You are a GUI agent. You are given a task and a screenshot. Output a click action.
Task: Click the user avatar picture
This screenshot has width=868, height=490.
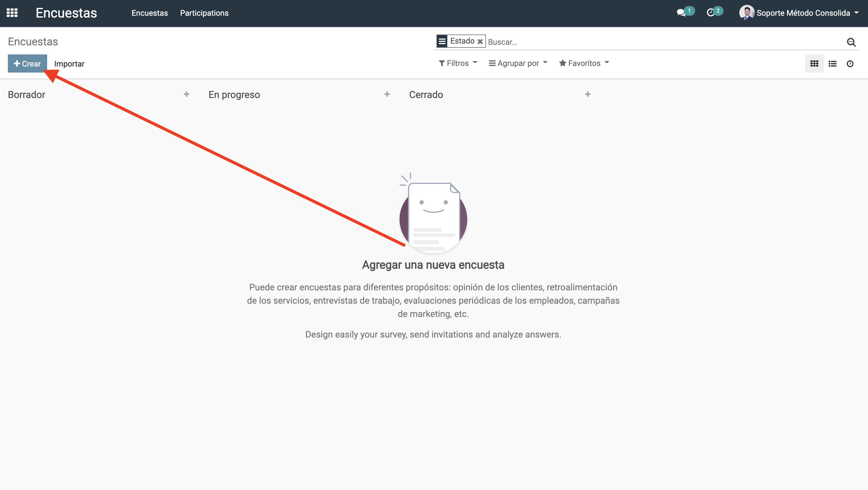click(747, 13)
